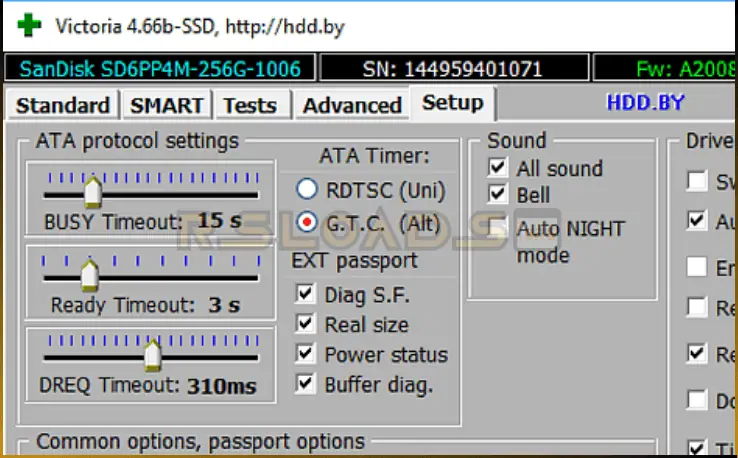Uncheck the Bell sound checkbox
Viewport: 738px width, 458px height.
point(497,194)
